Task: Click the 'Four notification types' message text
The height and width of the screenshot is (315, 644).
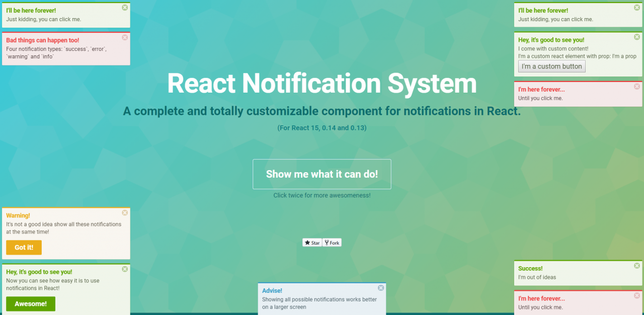Action: [56, 53]
